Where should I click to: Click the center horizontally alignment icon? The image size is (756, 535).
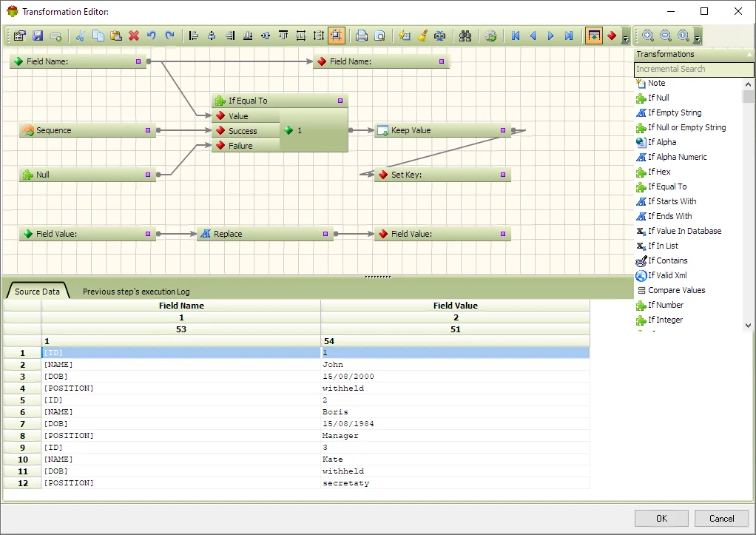click(212, 36)
